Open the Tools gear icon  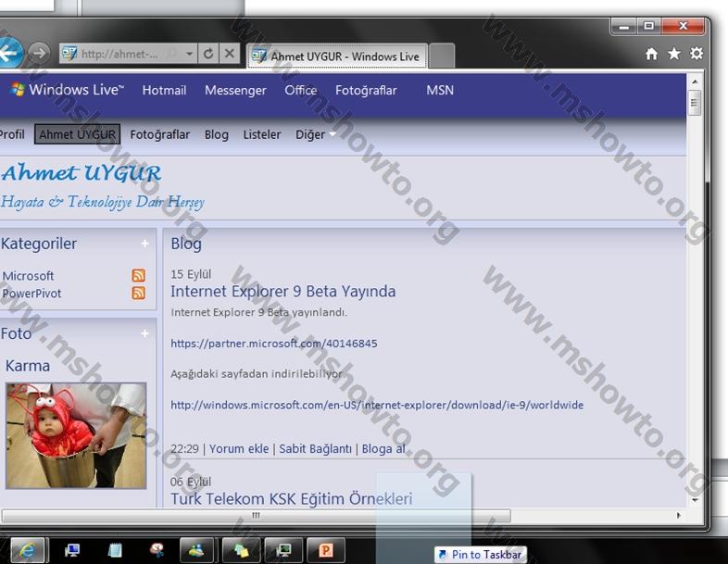click(x=696, y=54)
